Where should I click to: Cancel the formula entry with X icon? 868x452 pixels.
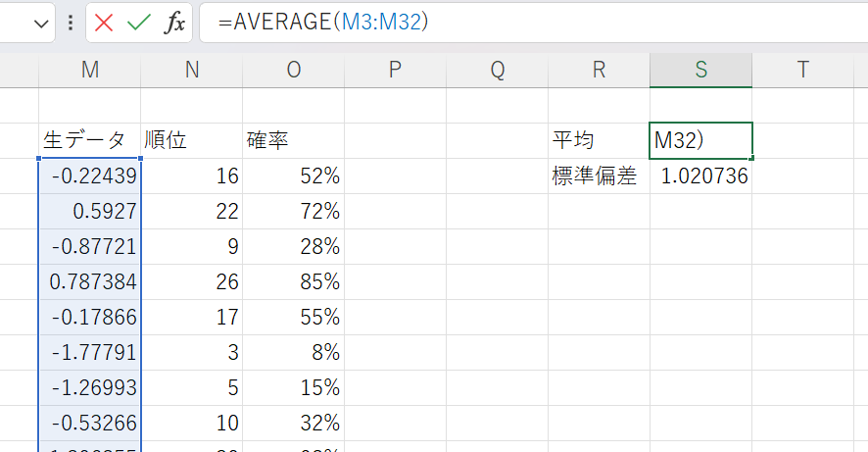104,24
